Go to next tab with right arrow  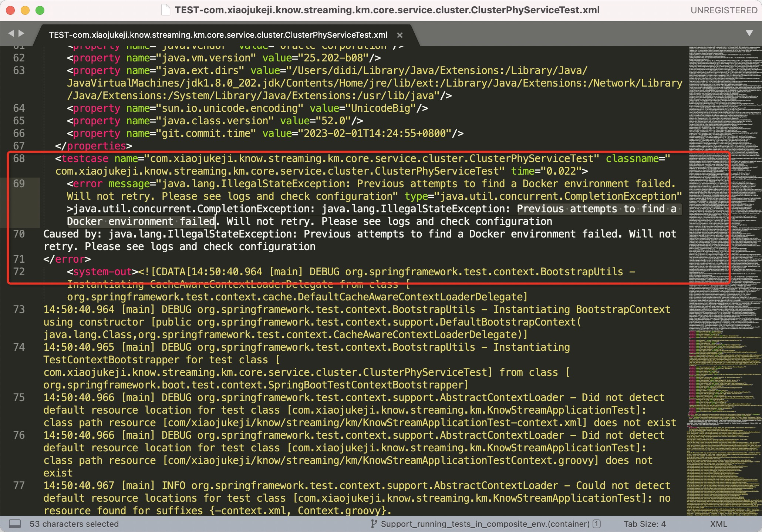[x=21, y=33]
